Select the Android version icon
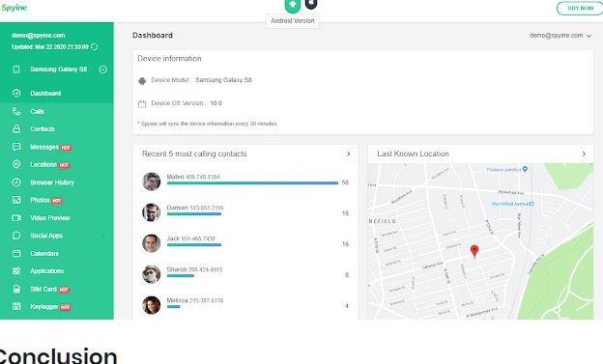This screenshot has height=364, width=603. click(292, 6)
